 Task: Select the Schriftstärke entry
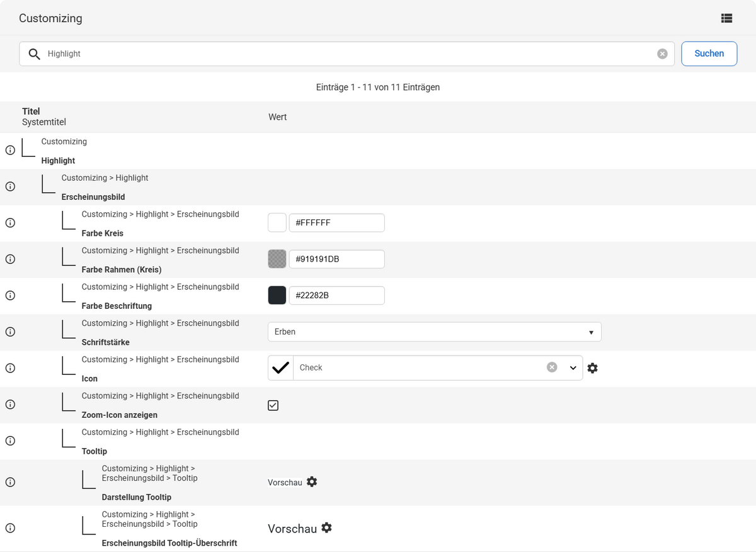(x=106, y=342)
